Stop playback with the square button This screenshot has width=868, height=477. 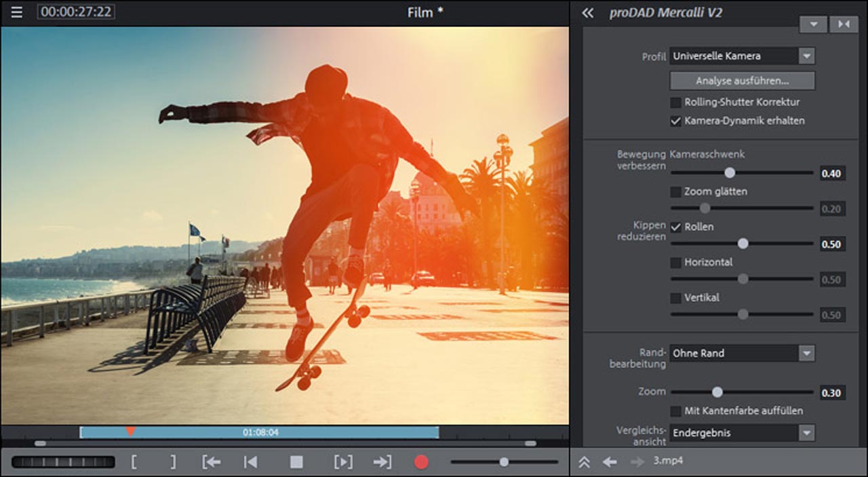pos(296,462)
